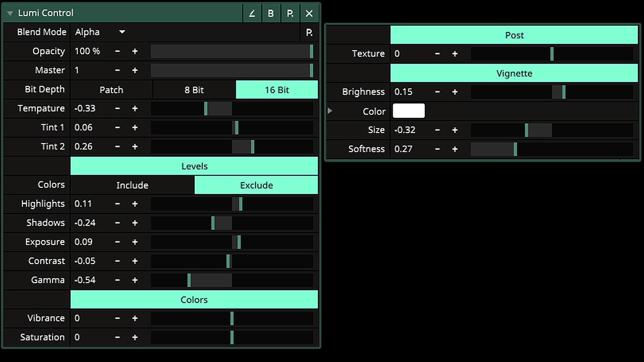Click the P. icon in Blend Mode row
This screenshot has width=644, height=362.
coord(309,33)
